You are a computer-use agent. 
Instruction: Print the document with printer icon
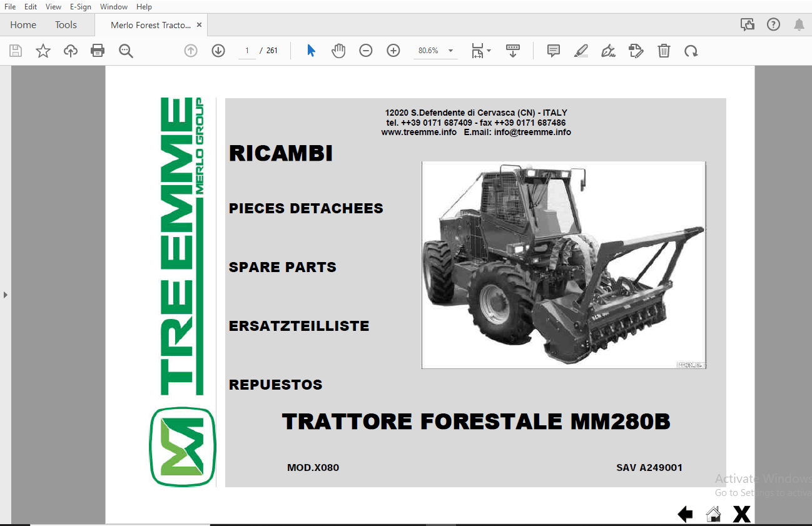(98, 51)
